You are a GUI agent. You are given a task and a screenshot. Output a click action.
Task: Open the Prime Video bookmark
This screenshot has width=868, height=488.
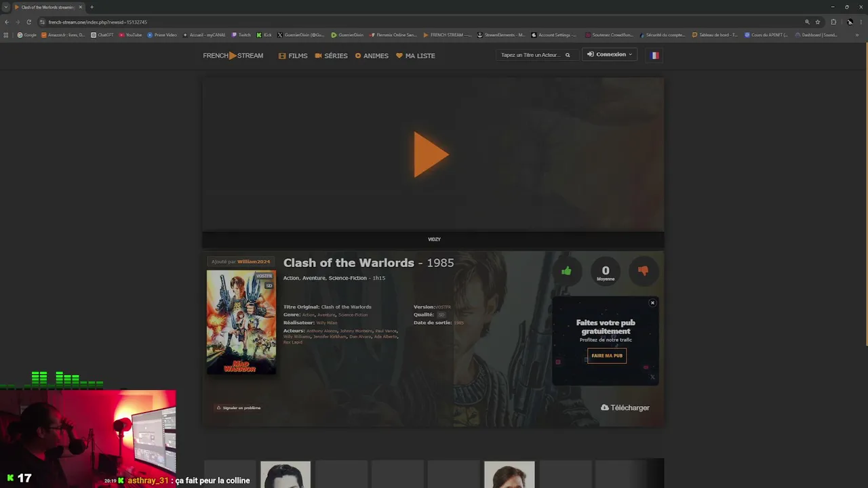tap(162, 35)
